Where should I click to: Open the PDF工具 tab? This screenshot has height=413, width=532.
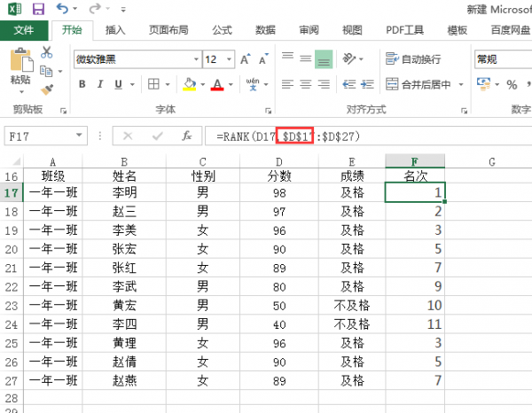[x=405, y=30]
